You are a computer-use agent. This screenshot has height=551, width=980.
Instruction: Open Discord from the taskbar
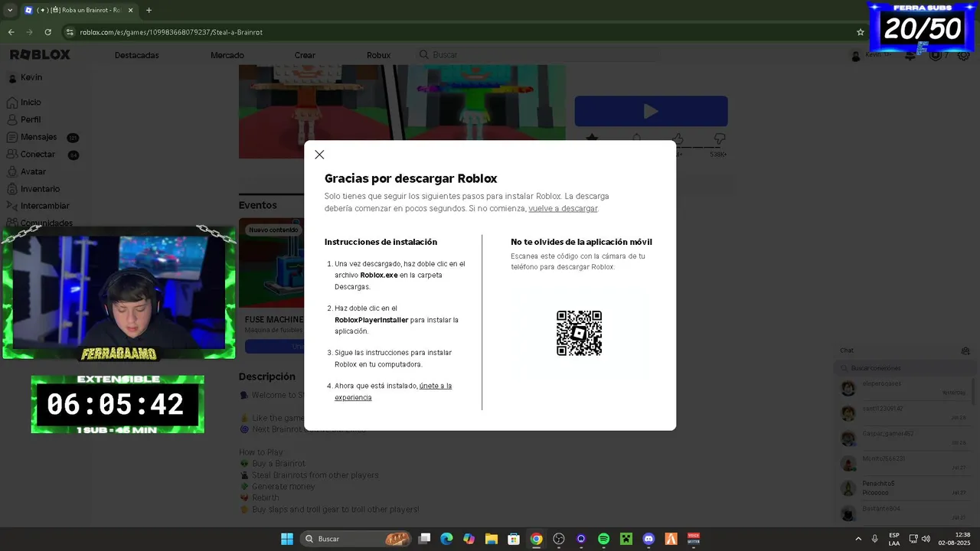[648, 539]
